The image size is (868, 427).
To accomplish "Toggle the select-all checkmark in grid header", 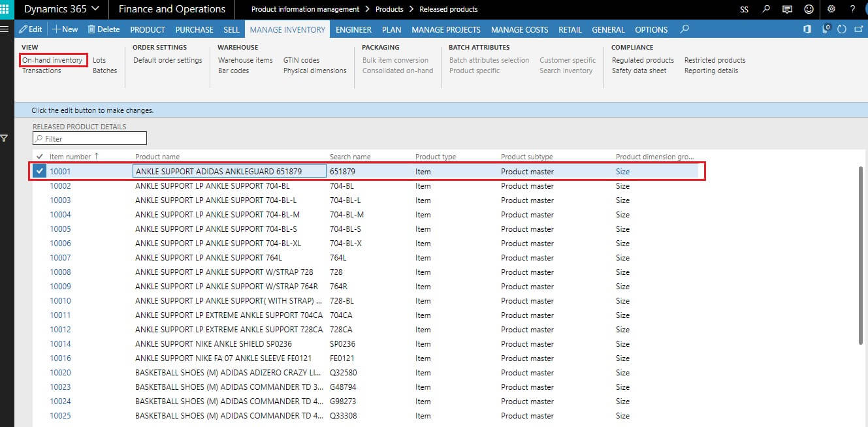I will click(x=40, y=157).
